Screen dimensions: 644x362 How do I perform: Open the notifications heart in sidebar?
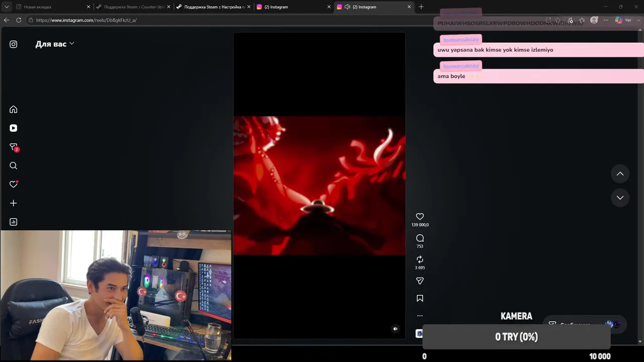[x=14, y=185]
